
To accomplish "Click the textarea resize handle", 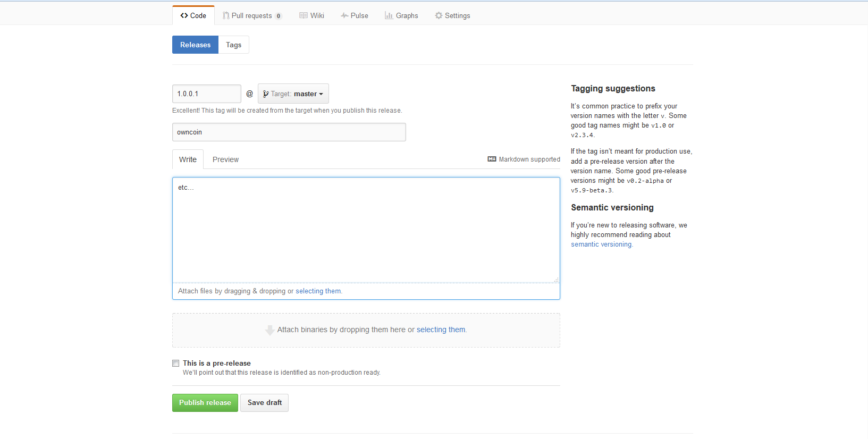I will point(556,279).
